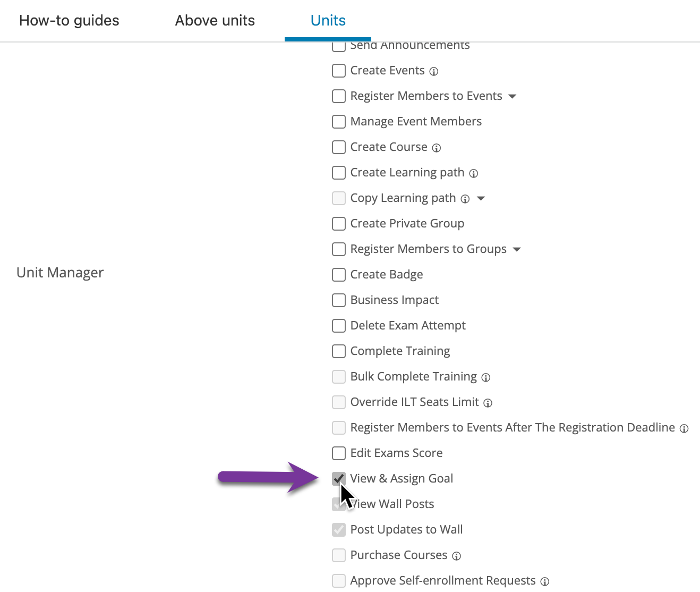The width and height of the screenshot is (700, 592).
Task: Switch to the How-to guides tab
Action: (x=69, y=21)
